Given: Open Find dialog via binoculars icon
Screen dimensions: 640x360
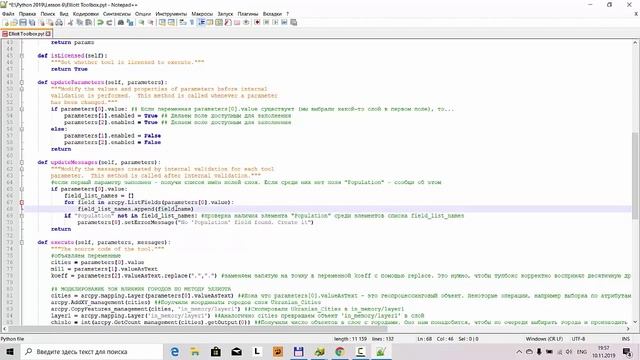Looking at the screenshot, I should point(121,22).
